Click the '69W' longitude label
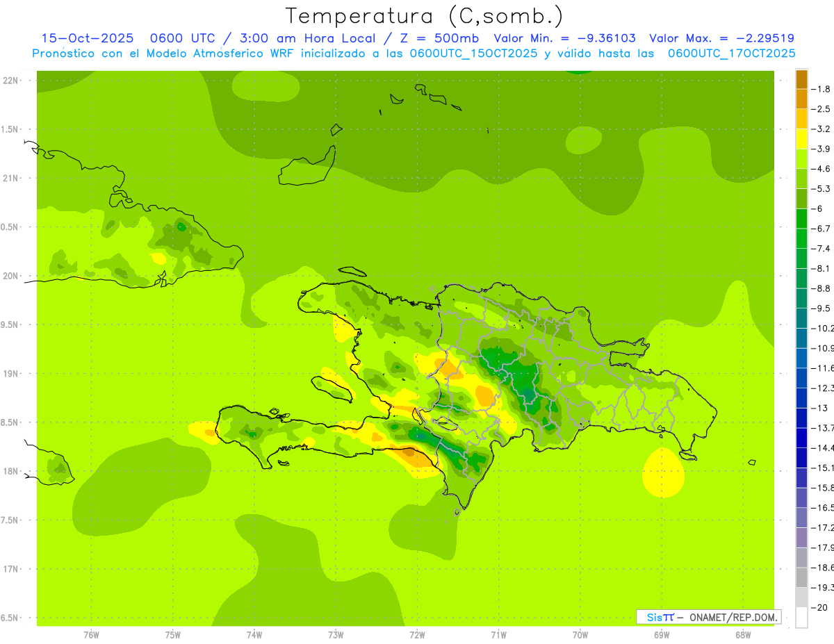The image size is (834, 644). click(662, 634)
